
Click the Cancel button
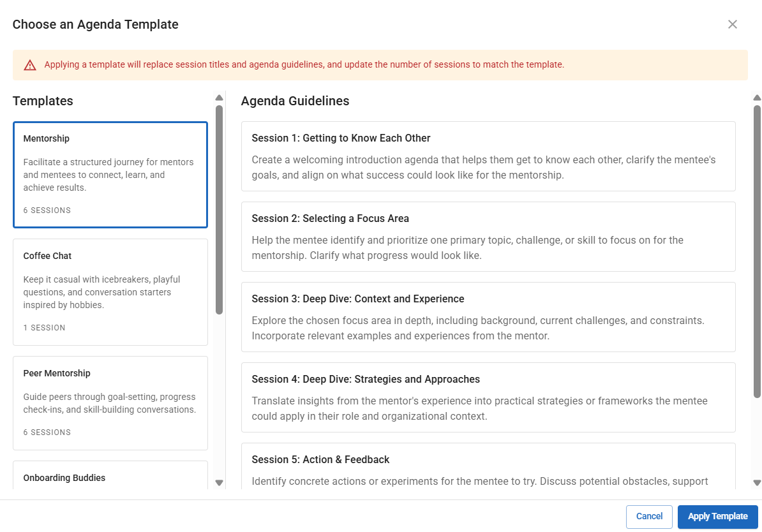click(x=649, y=516)
